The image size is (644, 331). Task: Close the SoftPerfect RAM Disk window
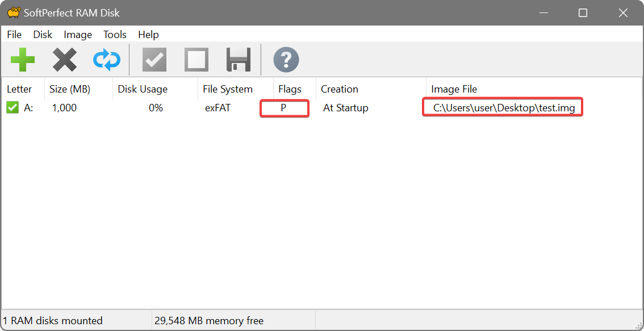pos(623,12)
